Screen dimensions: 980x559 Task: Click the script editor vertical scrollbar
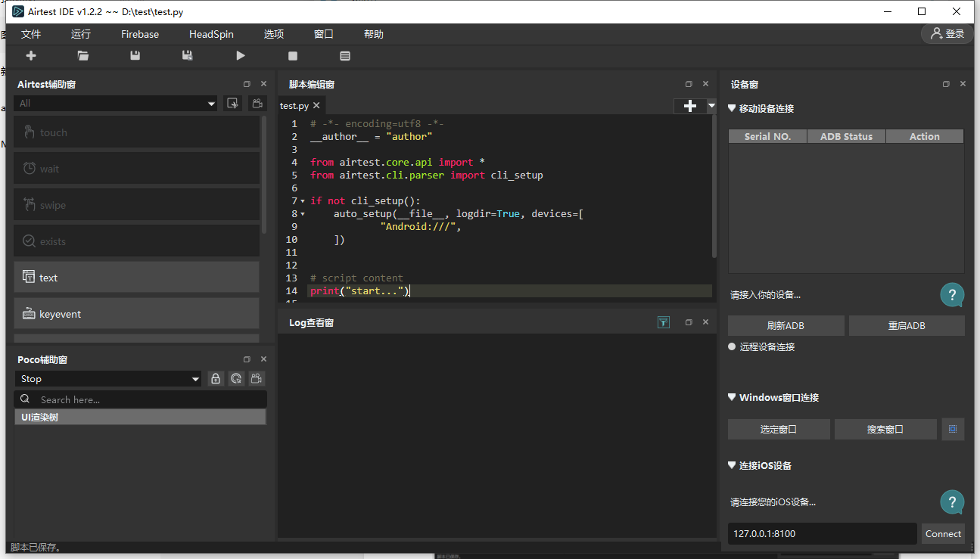tap(714, 187)
